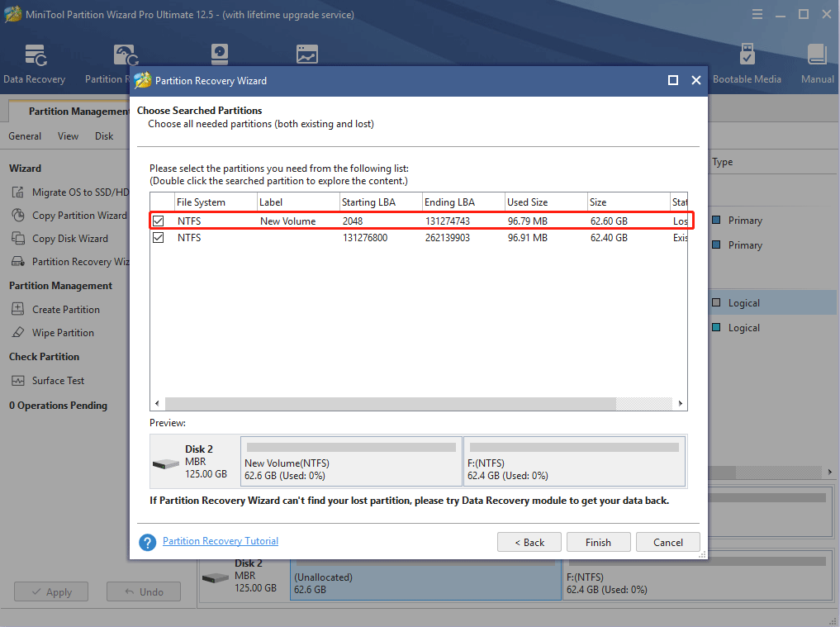The height and width of the screenshot is (627, 840).
Task: Select F:(NTFS) block in preview
Action: (574, 462)
